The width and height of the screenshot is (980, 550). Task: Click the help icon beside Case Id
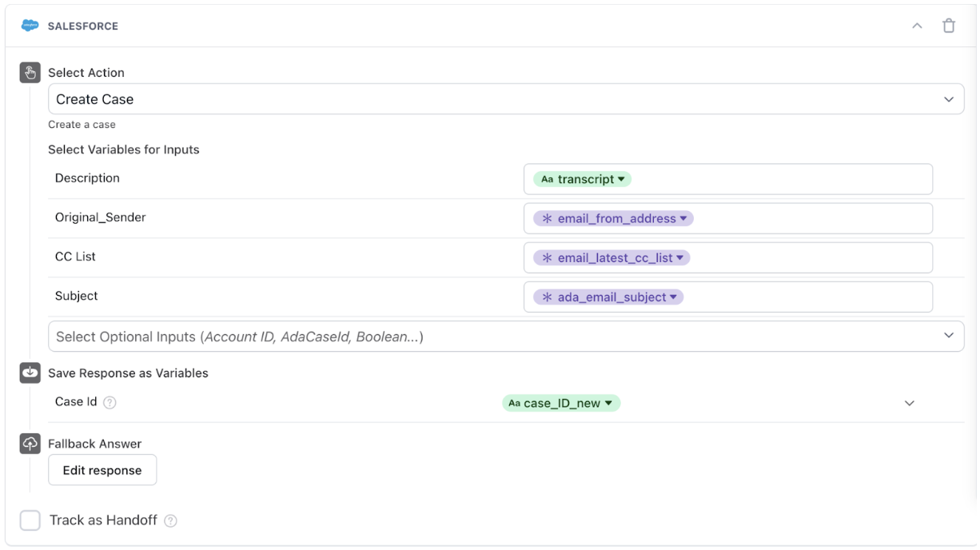(110, 403)
